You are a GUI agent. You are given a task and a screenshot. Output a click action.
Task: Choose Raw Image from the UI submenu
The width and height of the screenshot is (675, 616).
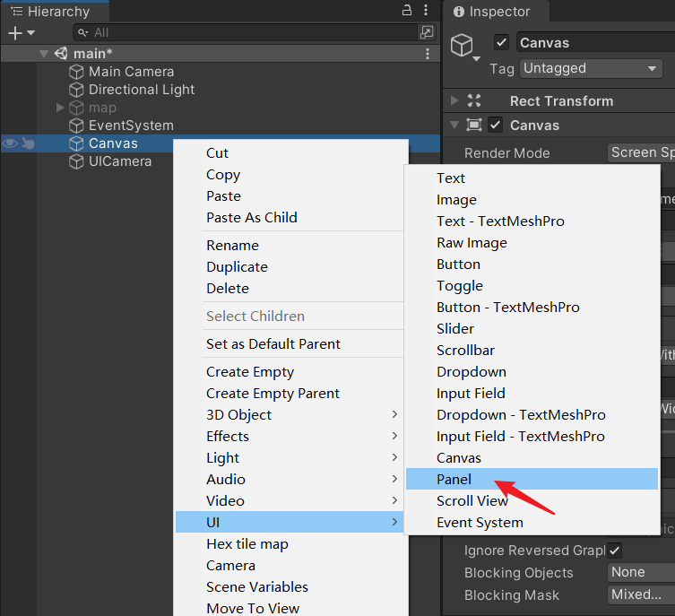(x=532, y=242)
